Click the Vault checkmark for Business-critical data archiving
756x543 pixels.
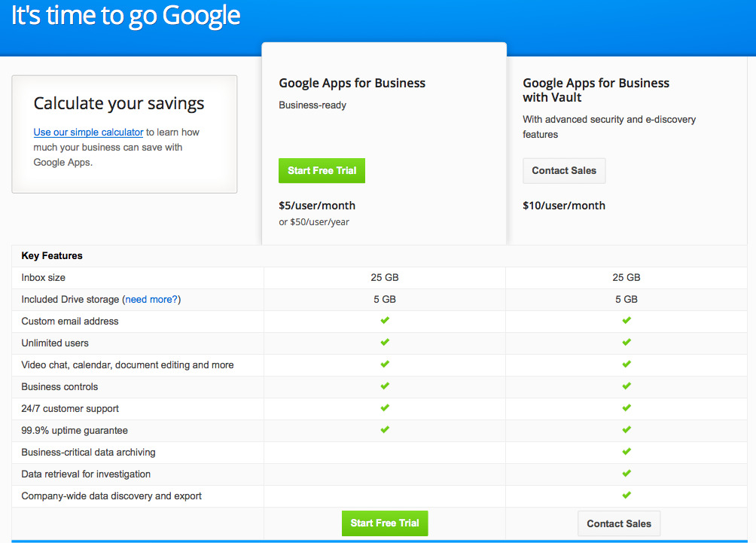pos(626,451)
